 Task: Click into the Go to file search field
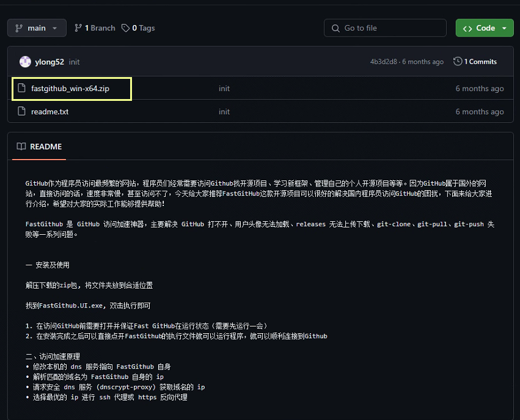[385, 28]
